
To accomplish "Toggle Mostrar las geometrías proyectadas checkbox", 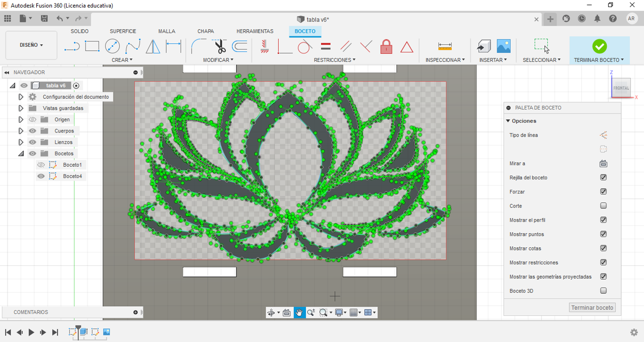I will coord(603,276).
